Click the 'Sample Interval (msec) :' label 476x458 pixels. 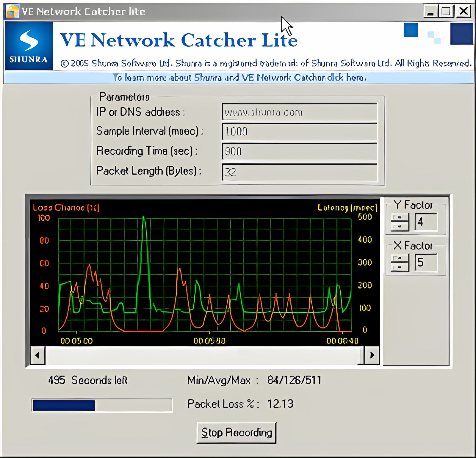150,131
